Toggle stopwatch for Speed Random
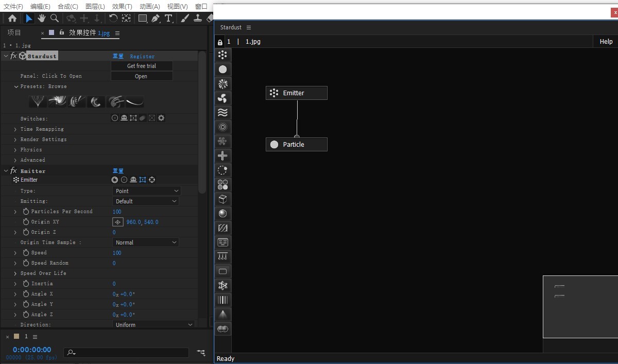618x364 pixels. tap(26, 263)
